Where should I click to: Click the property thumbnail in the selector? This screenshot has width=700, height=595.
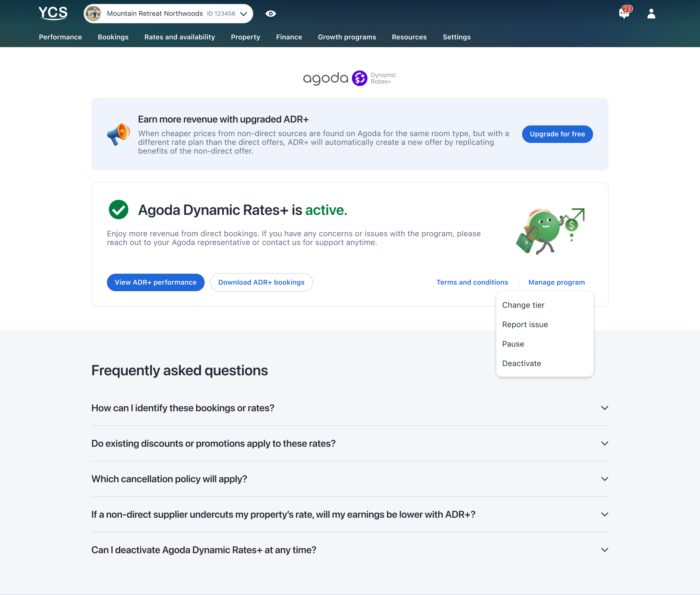pos(94,14)
